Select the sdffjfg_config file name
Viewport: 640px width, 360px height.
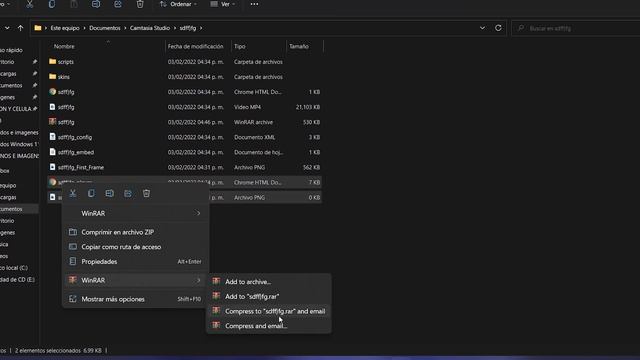tap(75, 138)
